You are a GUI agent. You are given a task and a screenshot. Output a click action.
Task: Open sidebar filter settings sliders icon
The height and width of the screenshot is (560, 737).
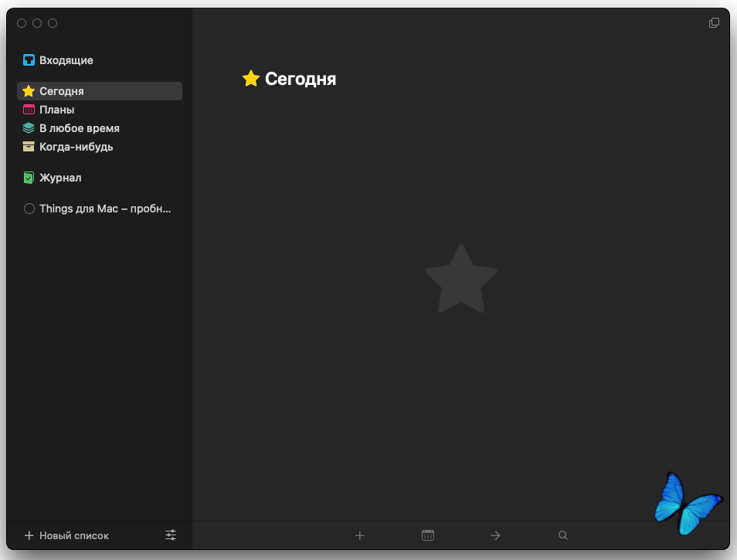171,535
